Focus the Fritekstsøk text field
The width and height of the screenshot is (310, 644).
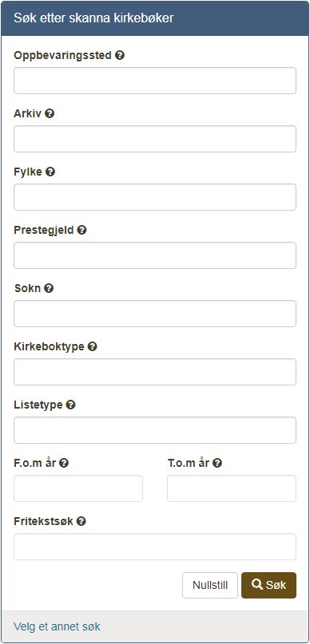click(x=155, y=547)
